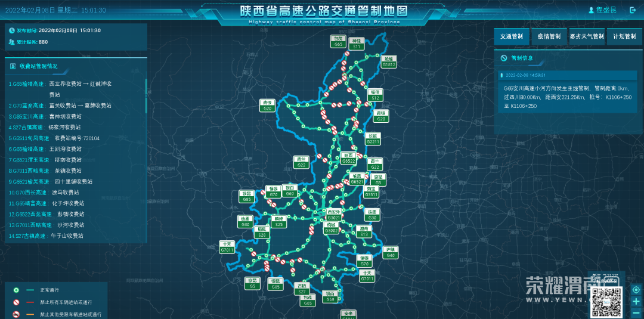644x319 pixels.
Task: Click the prohibition icon beside 管制信息
Action: point(503,58)
